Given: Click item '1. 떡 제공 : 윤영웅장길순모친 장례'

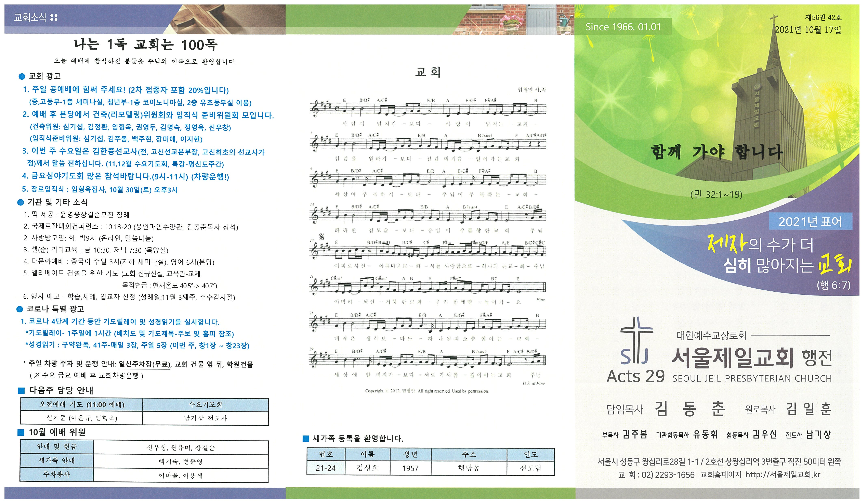Looking at the screenshot, I should [x=77, y=215].
